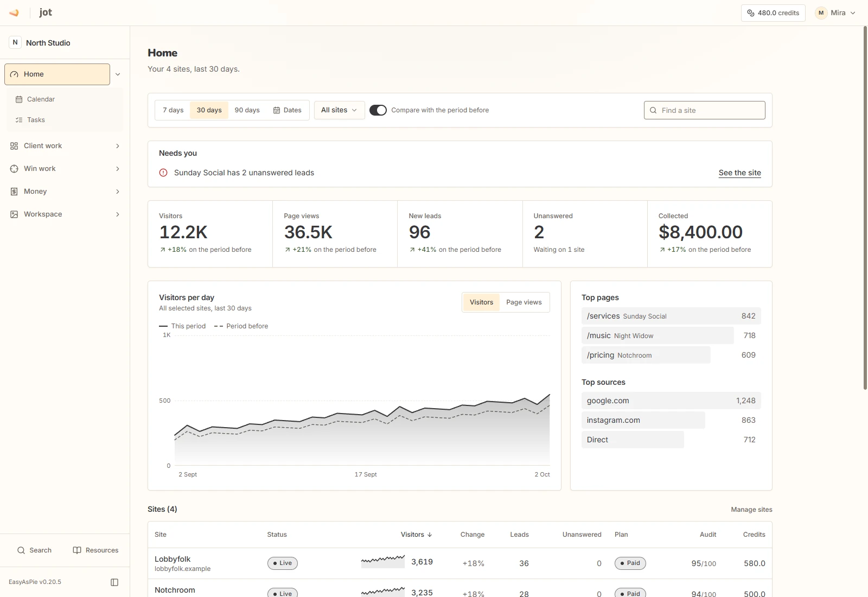Open Notchroom site row name
This screenshot has height=597, width=868.
tap(175, 590)
